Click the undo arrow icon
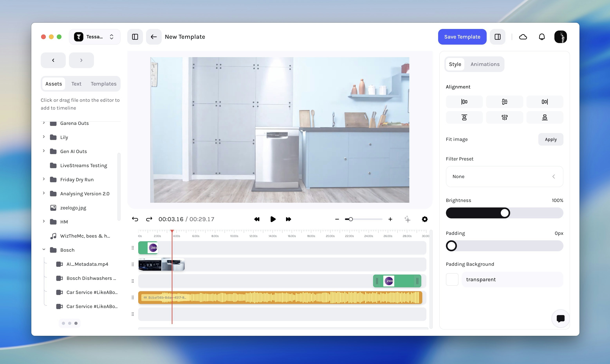The image size is (610, 364). [x=135, y=219]
